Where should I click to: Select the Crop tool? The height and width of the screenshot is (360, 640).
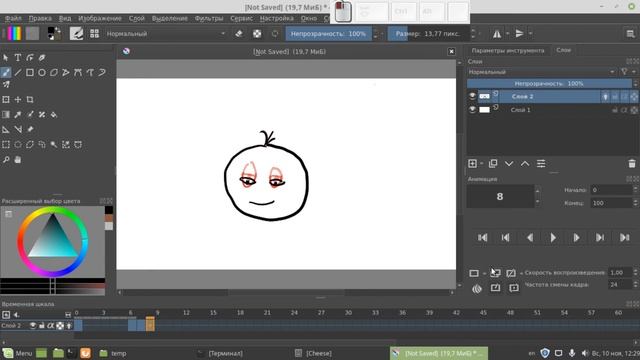tap(30, 100)
